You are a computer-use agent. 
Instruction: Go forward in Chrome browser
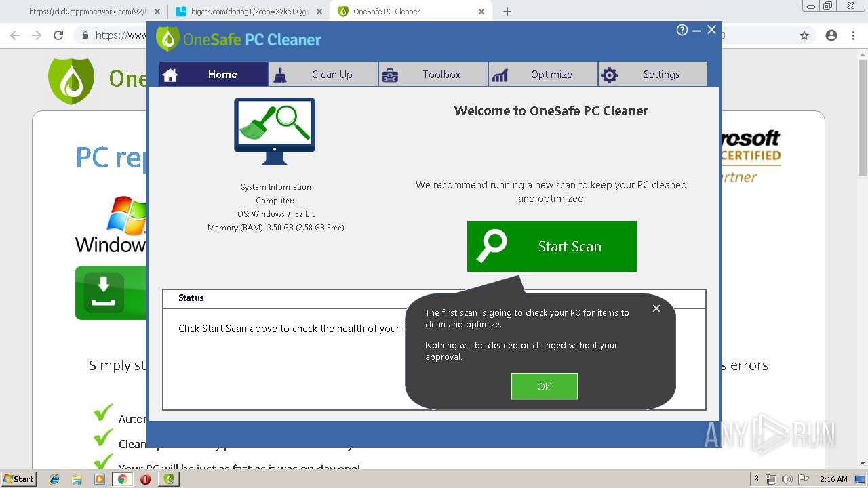pyautogui.click(x=37, y=35)
